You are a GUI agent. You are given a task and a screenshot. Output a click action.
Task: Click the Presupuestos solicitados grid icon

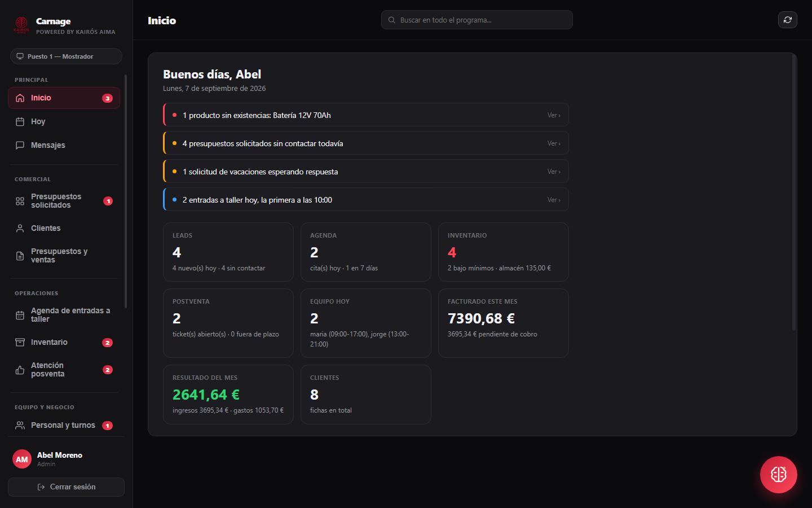coord(20,201)
